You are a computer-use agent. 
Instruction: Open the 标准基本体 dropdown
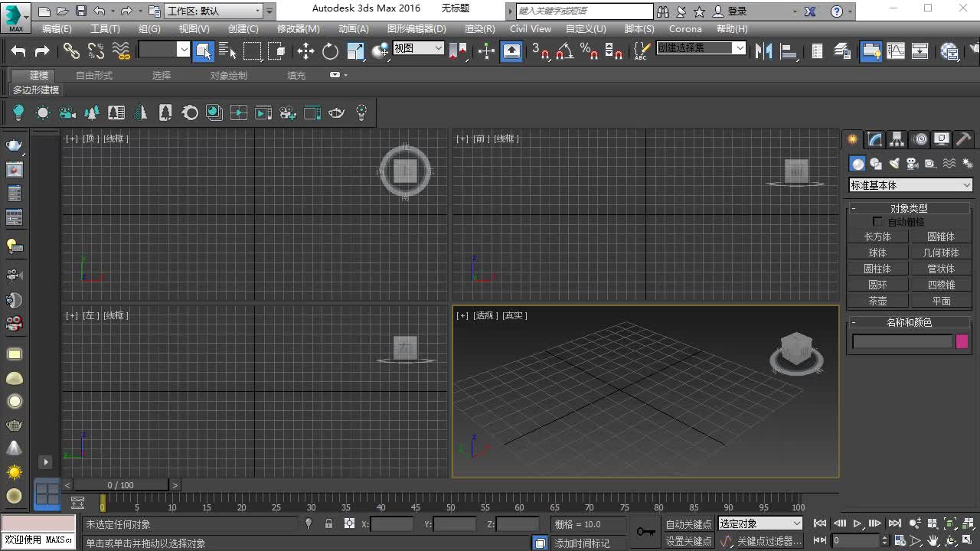(910, 185)
